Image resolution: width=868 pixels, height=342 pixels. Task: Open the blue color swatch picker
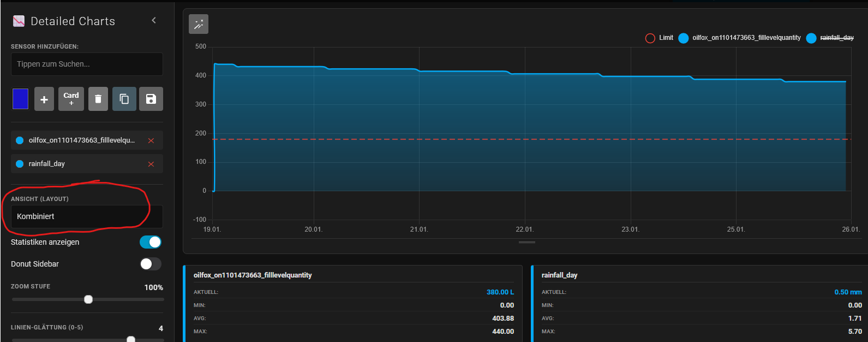click(20, 99)
